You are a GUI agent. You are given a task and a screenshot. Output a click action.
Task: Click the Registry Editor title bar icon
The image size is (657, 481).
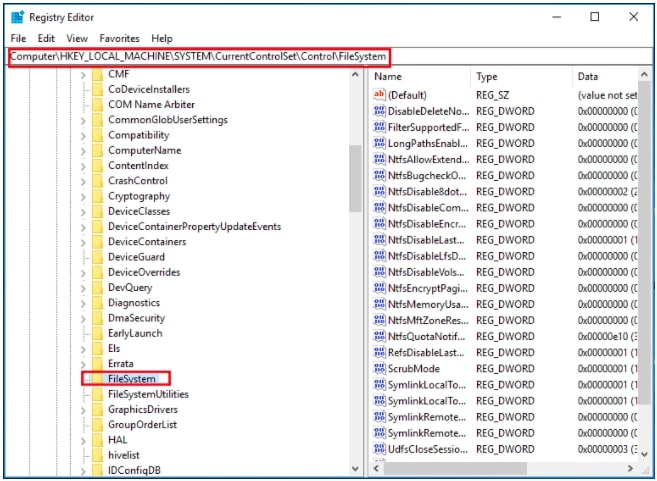tap(18, 18)
